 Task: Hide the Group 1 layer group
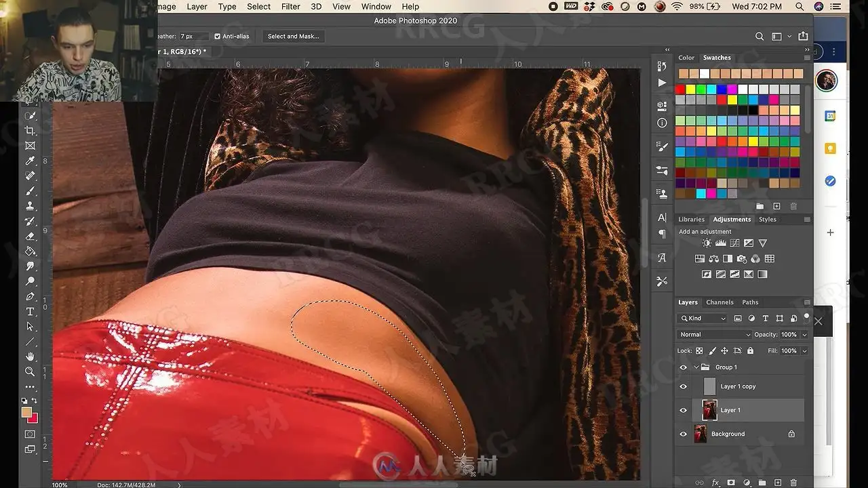pyautogui.click(x=684, y=367)
